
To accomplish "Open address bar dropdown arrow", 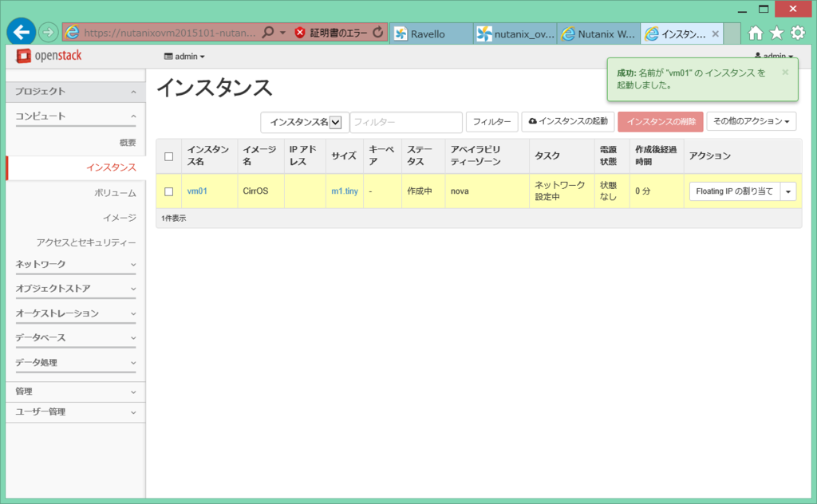I will [x=282, y=33].
